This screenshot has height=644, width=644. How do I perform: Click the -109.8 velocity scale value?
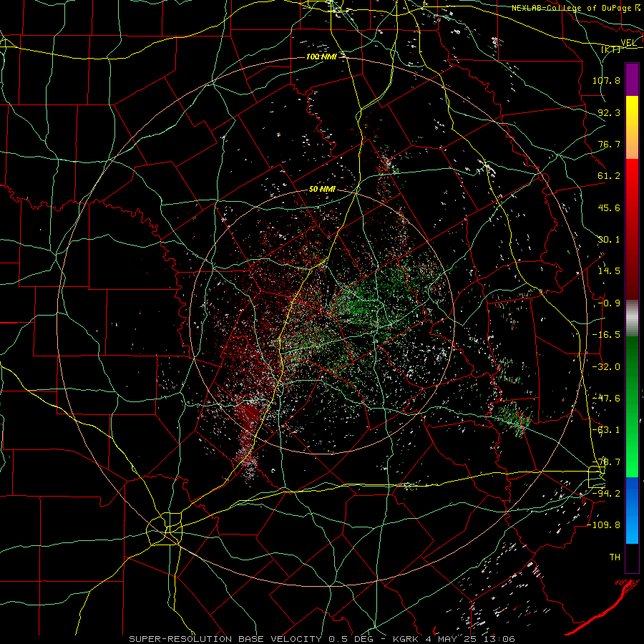pyautogui.click(x=604, y=525)
